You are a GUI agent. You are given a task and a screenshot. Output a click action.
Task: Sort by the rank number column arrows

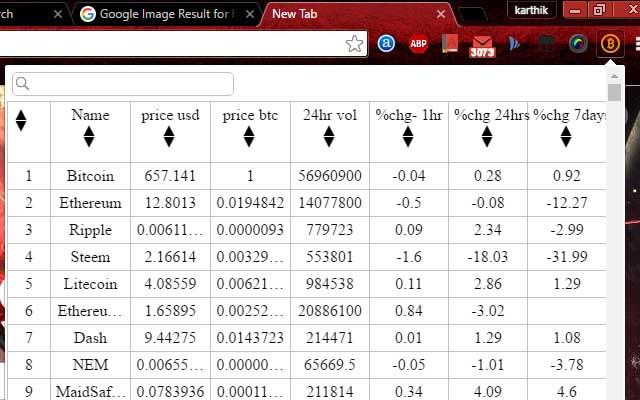pyautogui.click(x=21, y=120)
